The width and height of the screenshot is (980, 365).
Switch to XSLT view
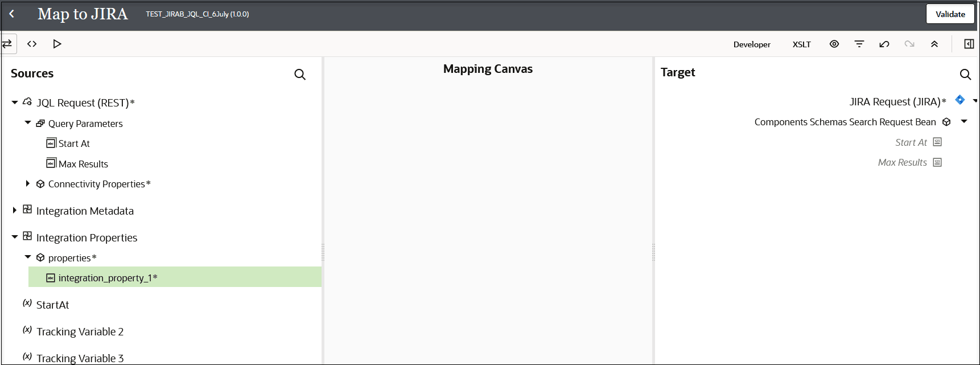pos(801,44)
